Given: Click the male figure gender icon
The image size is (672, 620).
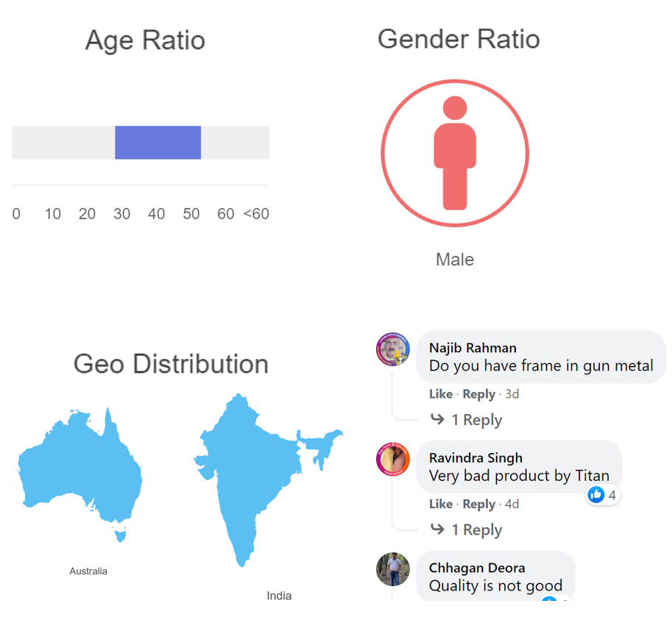Looking at the screenshot, I should [x=455, y=153].
